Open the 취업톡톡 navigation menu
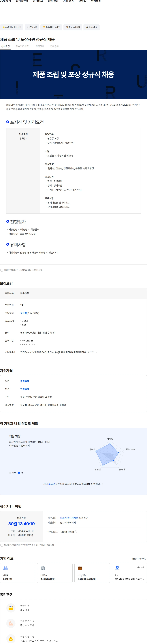147x644 pixels. [x=96, y=1]
